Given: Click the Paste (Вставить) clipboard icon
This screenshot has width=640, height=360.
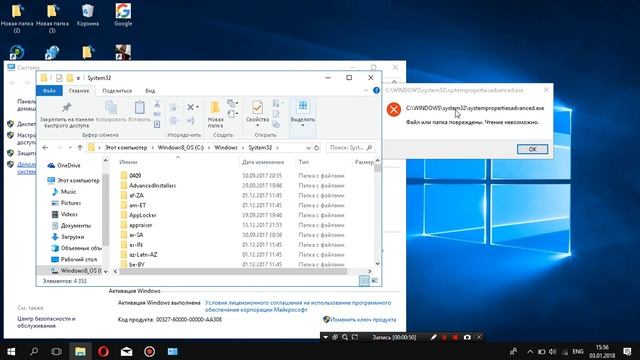Looking at the screenshot, I should 140,107.
